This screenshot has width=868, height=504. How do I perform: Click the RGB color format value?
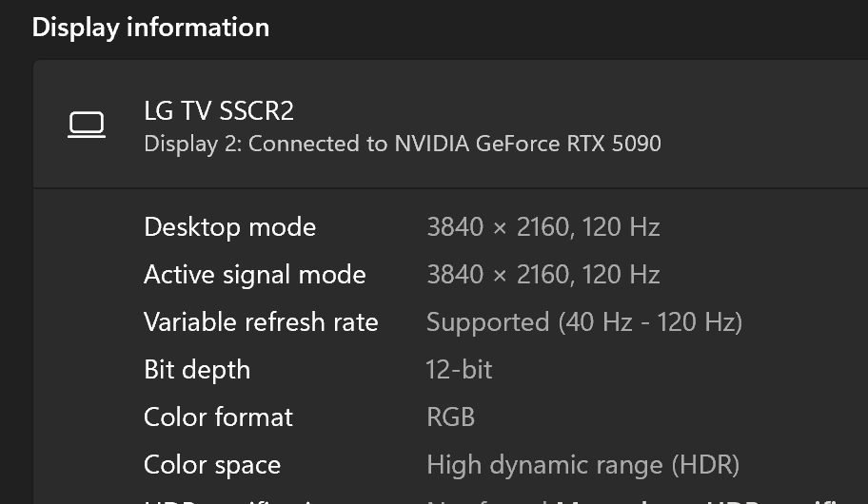click(450, 417)
